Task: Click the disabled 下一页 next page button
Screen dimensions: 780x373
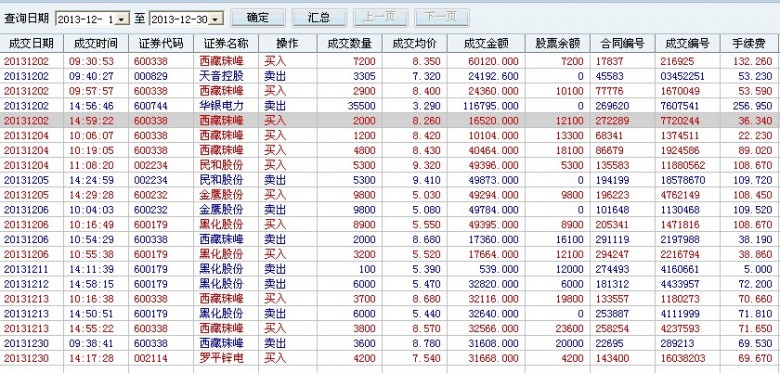Action: 442,18
